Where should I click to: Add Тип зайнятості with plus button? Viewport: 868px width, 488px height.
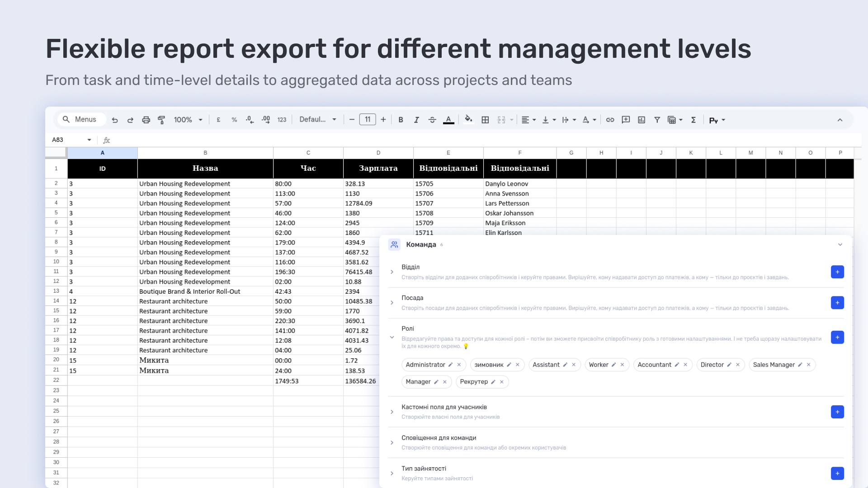837,473
